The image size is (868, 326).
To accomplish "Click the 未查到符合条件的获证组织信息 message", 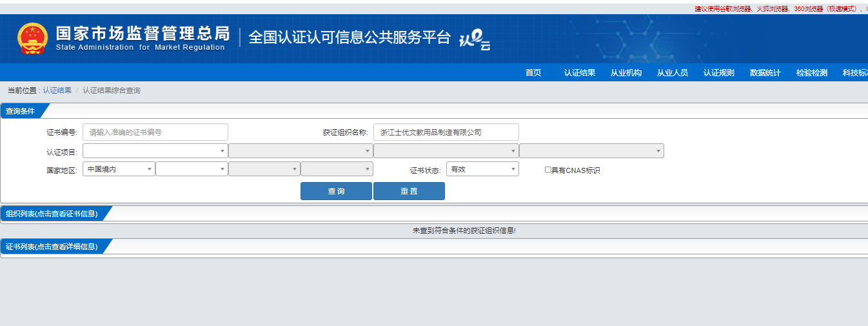I will 464,230.
